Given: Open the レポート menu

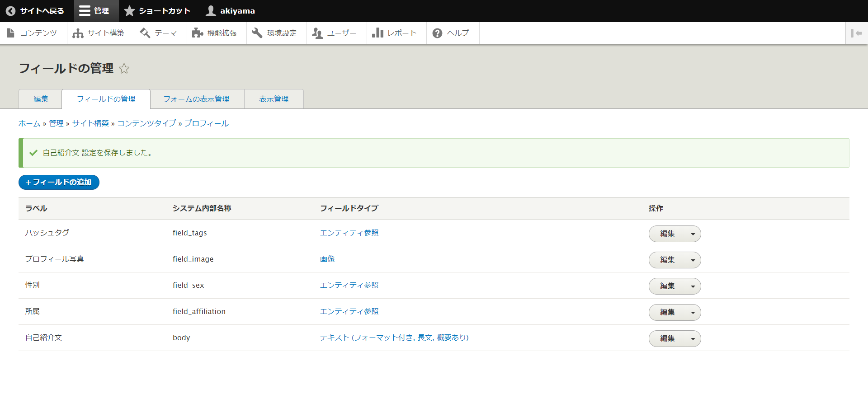Looking at the screenshot, I should [x=396, y=33].
